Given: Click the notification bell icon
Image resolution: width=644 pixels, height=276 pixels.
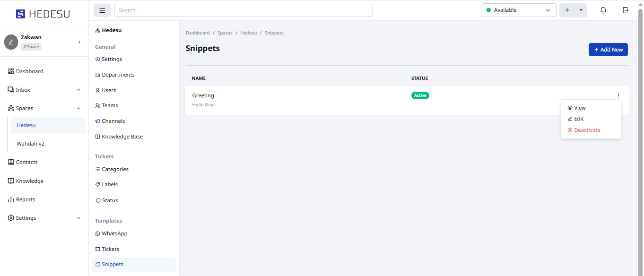Looking at the screenshot, I should 603,10.
